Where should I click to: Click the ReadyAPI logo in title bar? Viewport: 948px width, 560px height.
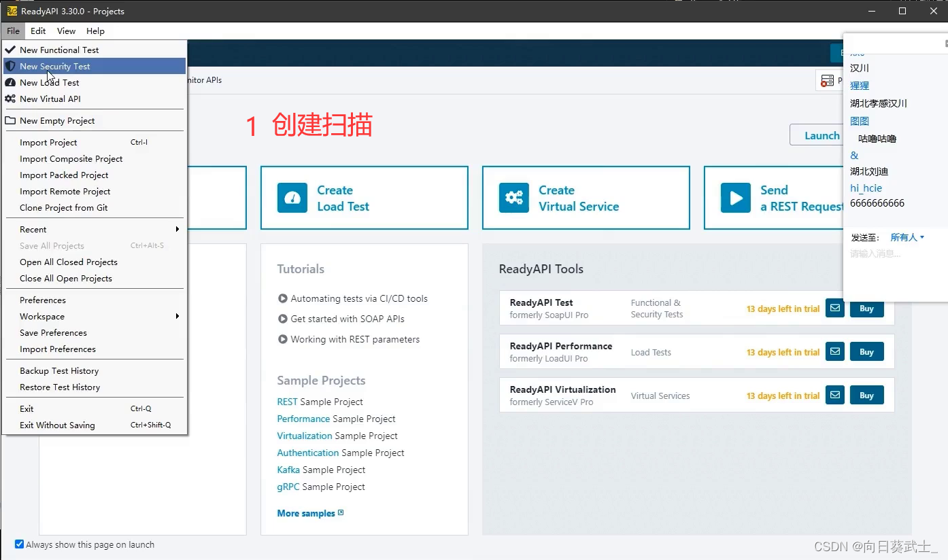pyautogui.click(x=12, y=11)
